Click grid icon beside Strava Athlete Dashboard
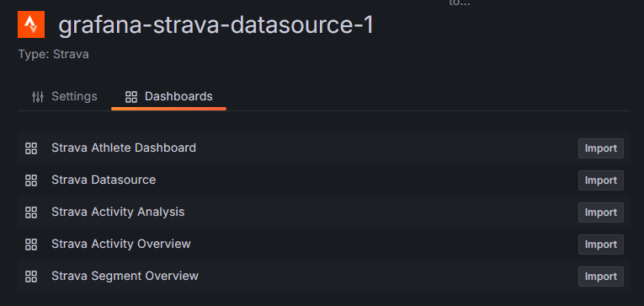This screenshot has height=306, width=644. coord(31,148)
